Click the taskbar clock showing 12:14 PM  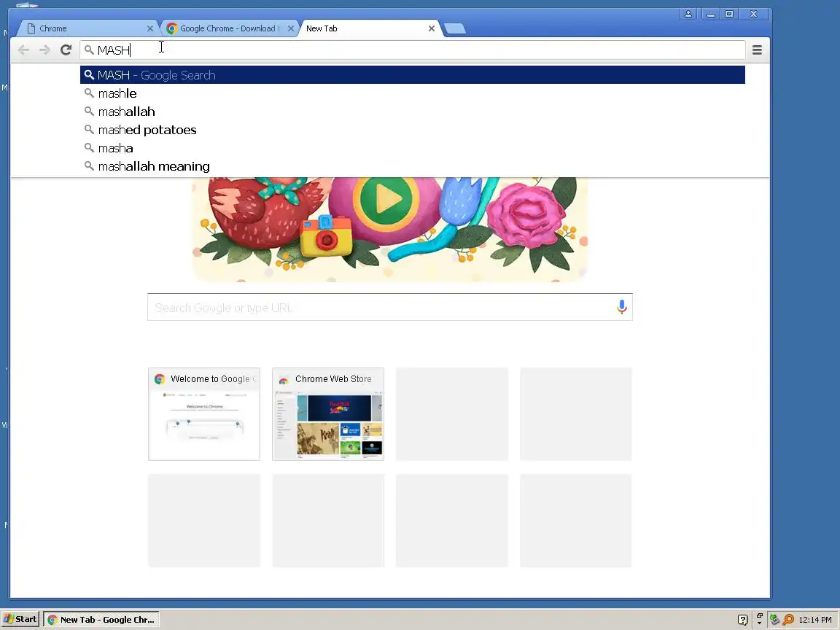[x=814, y=620]
